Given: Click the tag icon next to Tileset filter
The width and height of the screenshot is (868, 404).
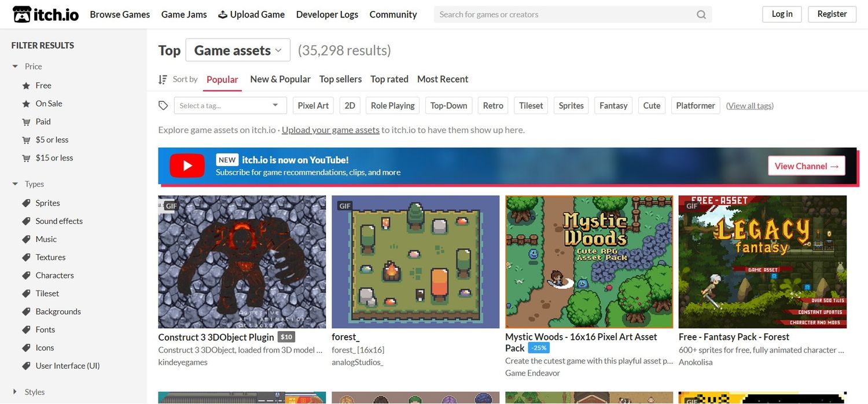Looking at the screenshot, I should coord(26,293).
